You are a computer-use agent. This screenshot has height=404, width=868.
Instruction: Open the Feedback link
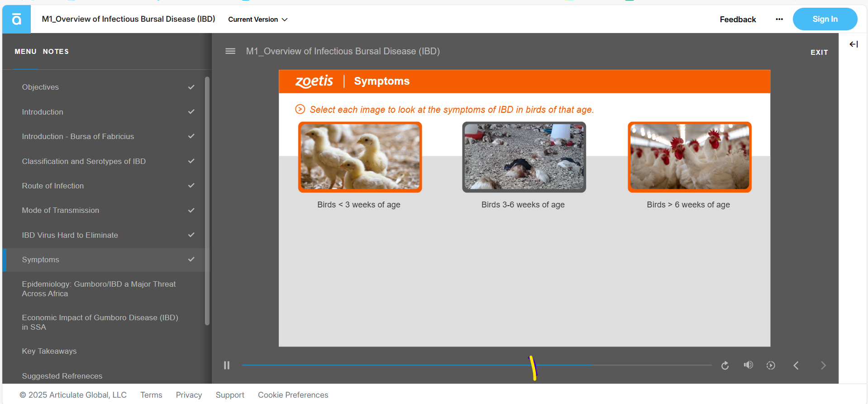[x=738, y=19]
